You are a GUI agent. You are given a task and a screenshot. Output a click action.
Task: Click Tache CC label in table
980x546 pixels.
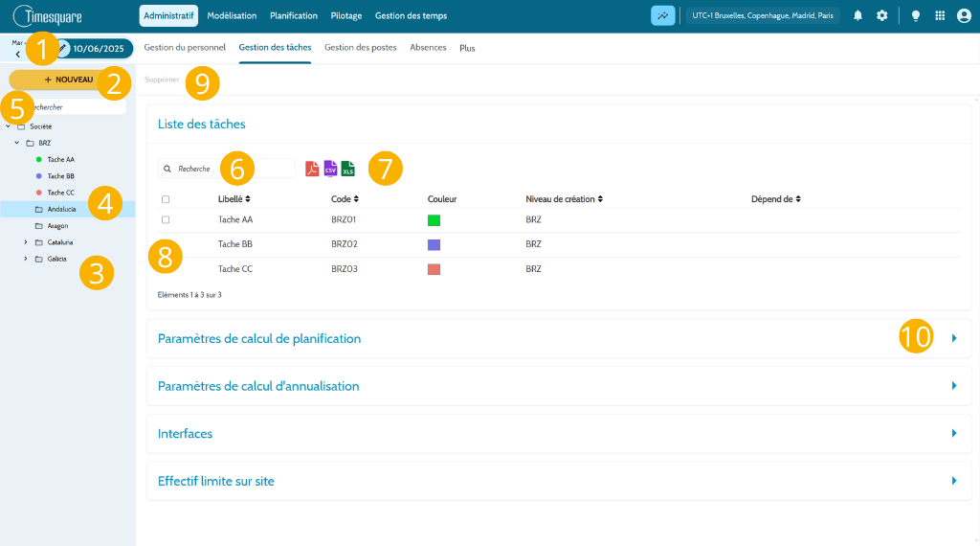pos(235,269)
